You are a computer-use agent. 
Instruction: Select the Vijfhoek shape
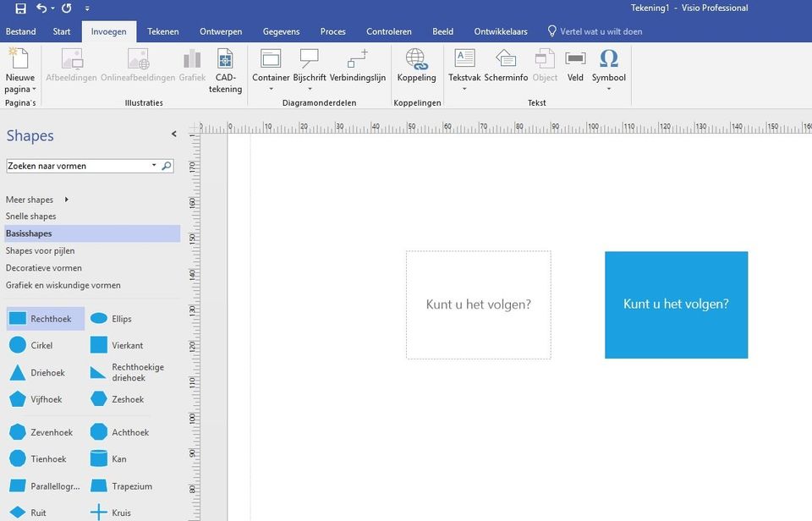coord(45,399)
